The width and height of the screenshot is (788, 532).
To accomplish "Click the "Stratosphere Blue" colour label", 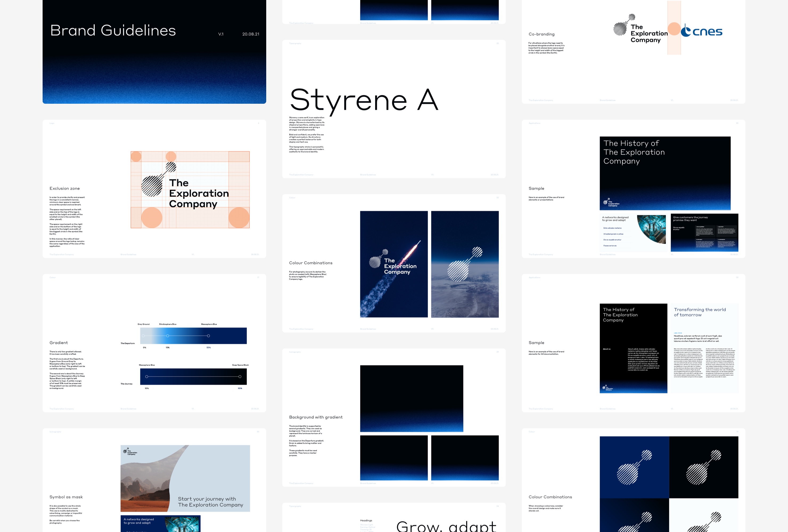I will click(x=167, y=324).
